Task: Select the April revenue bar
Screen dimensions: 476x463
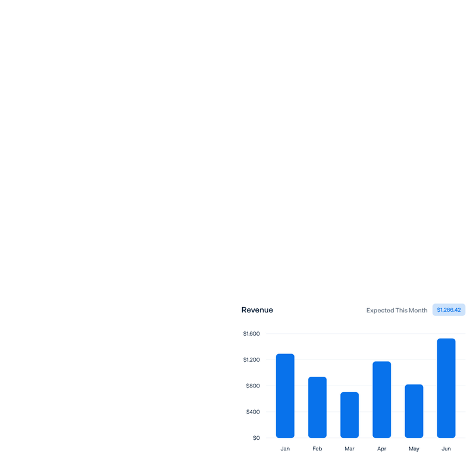Action: pyautogui.click(x=381, y=399)
